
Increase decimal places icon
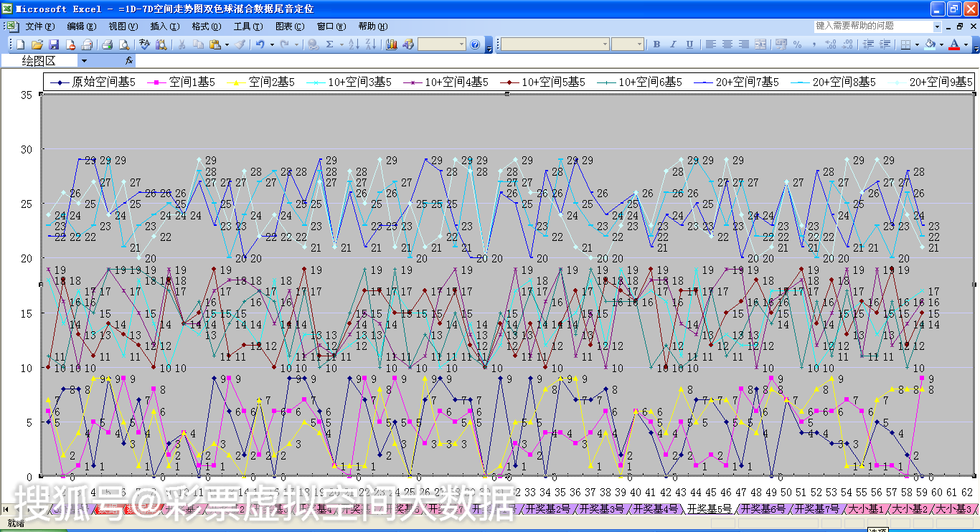[830, 44]
